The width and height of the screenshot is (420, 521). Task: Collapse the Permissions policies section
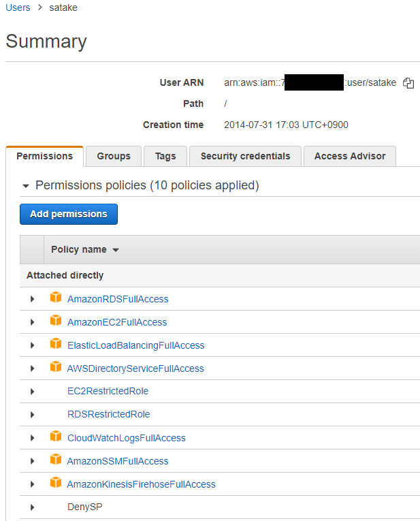[x=26, y=186]
